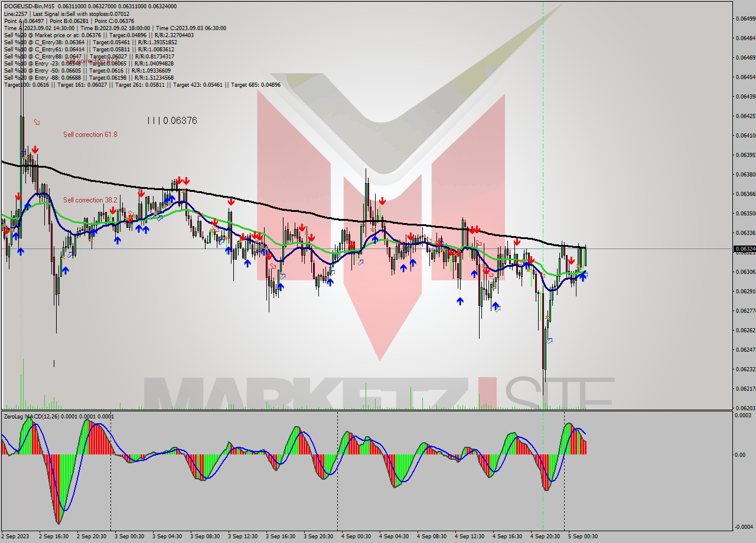Screen dimensions: 756x543
Task: Select the 'Entry -88' sell line
Action: pyautogui.click(x=89, y=77)
